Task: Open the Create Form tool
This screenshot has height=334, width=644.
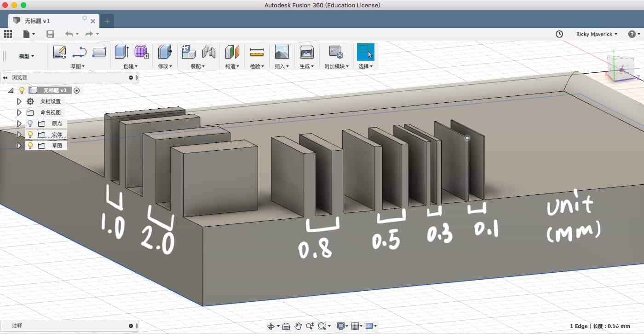Action: point(141,52)
